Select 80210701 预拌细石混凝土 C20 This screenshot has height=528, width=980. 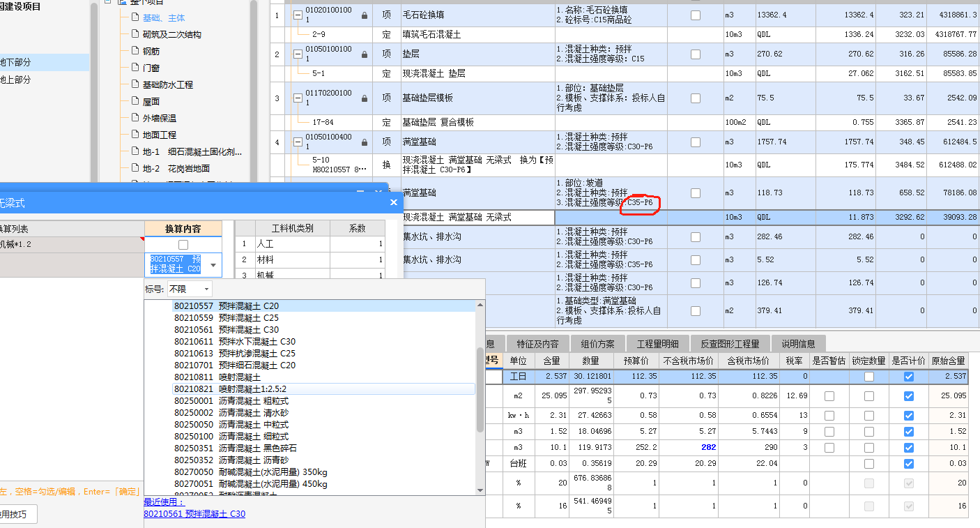pyautogui.click(x=324, y=365)
